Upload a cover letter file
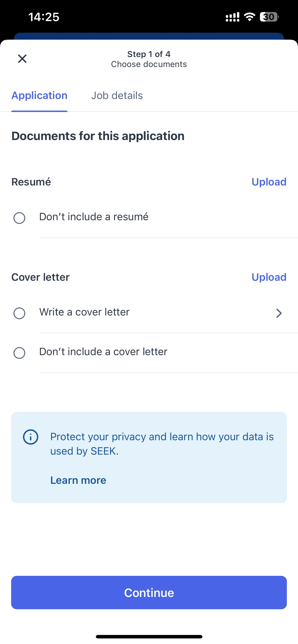This screenshot has height=644, width=298. [x=269, y=277]
